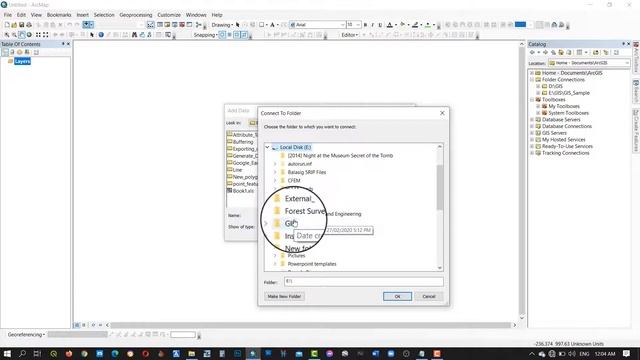Click the Print icon in the Standard toolbar
640x360 pixels.
[x=29, y=25]
